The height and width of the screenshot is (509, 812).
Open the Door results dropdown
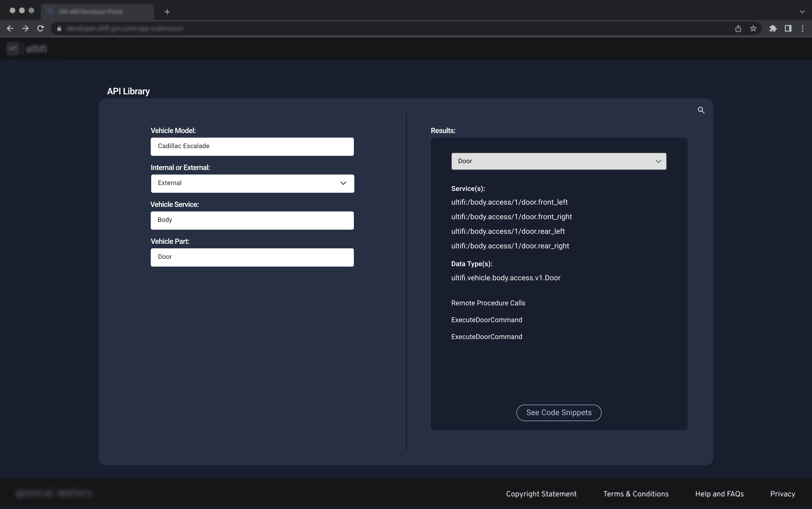(x=558, y=161)
